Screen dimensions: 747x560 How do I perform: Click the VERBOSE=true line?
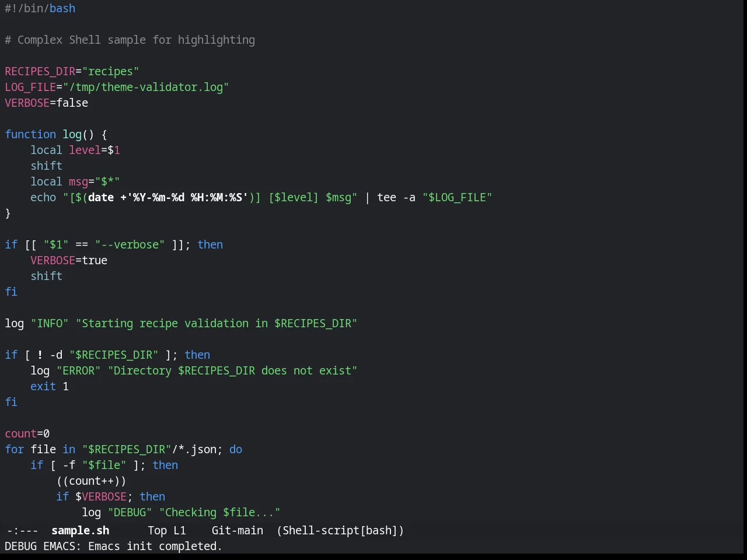pyautogui.click(x=69, y=260)
